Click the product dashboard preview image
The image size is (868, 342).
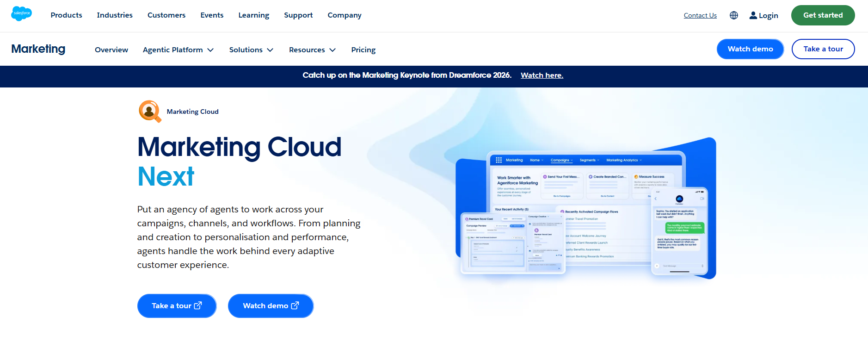(x=586, y=208)
